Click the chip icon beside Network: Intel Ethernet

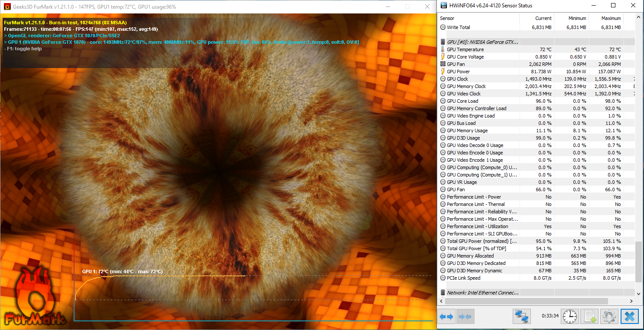pyautogui.click(x=442, y=293)
